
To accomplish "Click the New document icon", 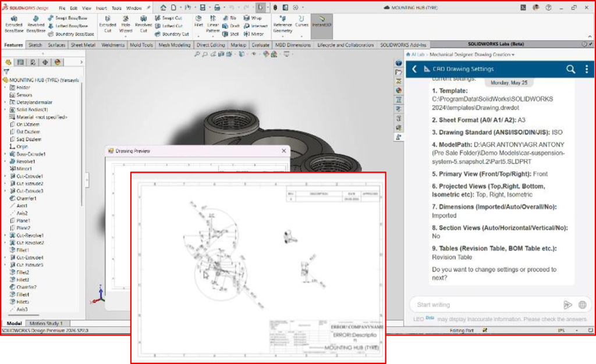I will [x=173, y=8].
